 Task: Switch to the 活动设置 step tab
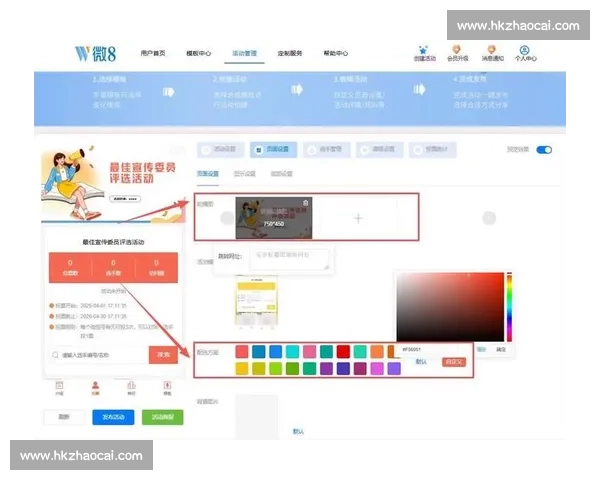[x=221, y=149]
